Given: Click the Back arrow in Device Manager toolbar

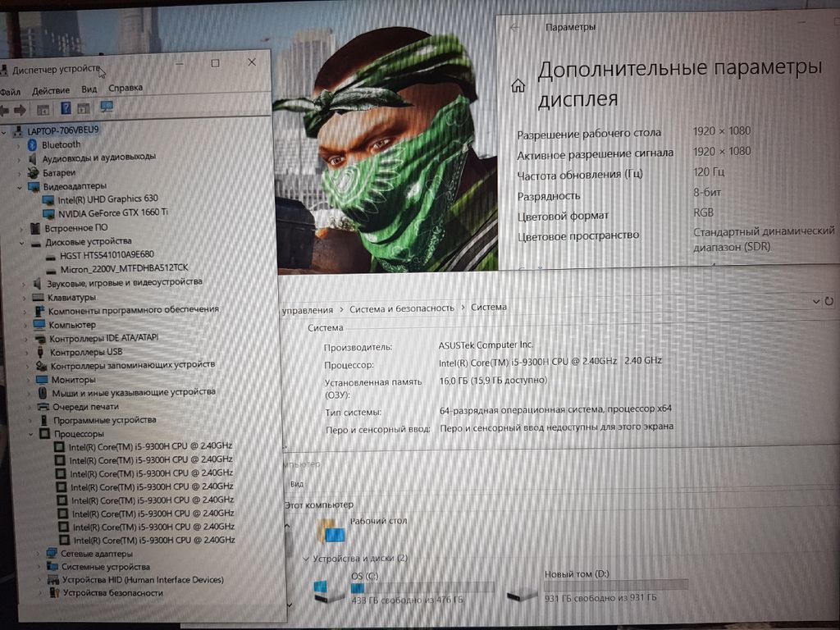Looking at the screenshot, I should [x=4, y=111].
